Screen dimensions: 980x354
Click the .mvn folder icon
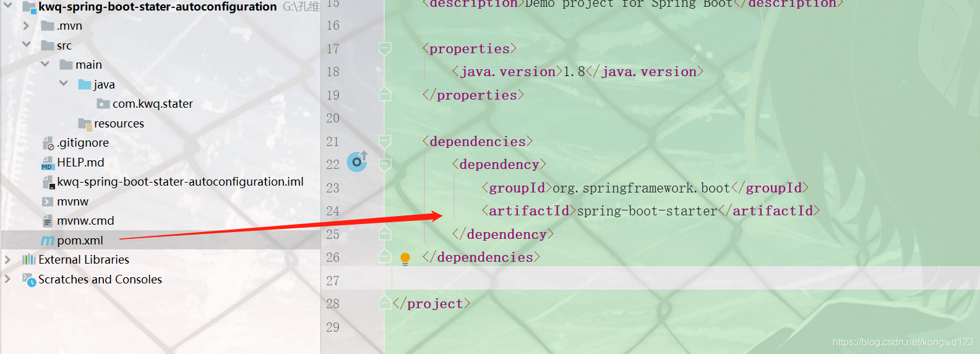point(48,26)
